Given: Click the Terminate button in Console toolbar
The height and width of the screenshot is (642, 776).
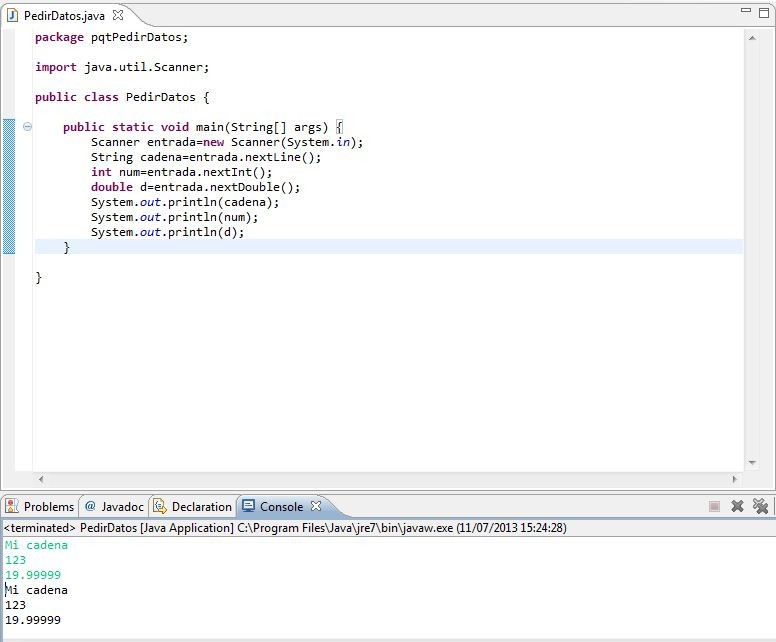Looking at the screenshot, I should click(714, 507).
